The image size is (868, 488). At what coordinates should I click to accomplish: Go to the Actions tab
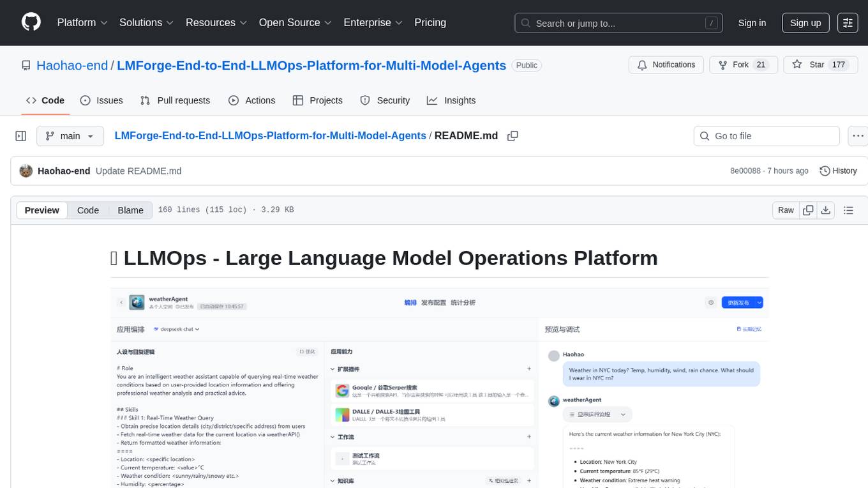click(x=252, y=100)
